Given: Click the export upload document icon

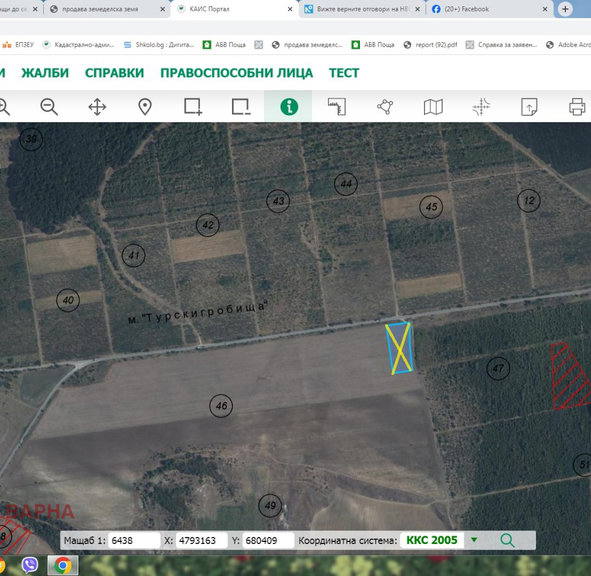Looking at the screenshot, I should [529, 107].
